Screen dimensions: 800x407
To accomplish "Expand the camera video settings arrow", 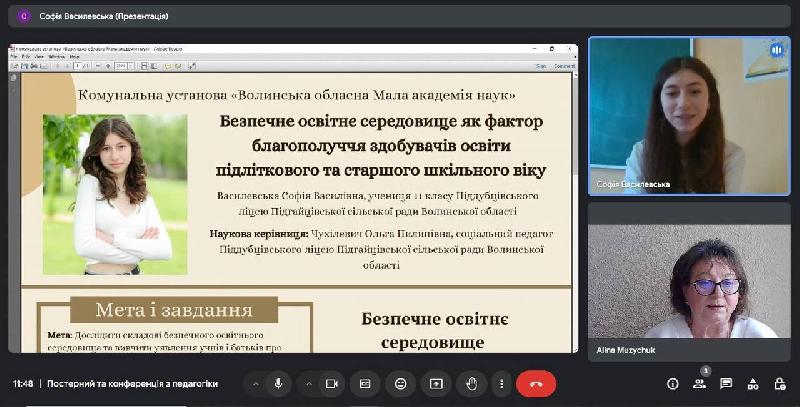I will 308,384.
